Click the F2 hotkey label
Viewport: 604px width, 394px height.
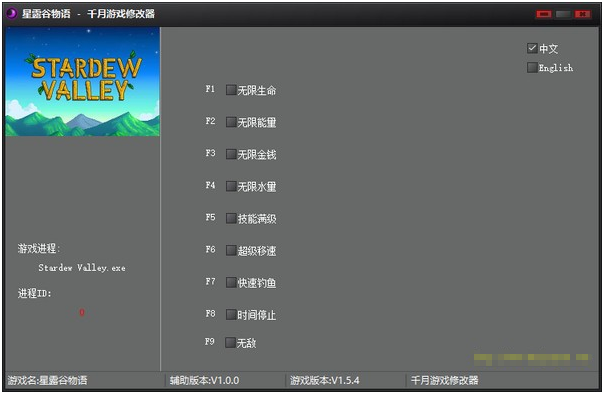click(x=210, y=121)
